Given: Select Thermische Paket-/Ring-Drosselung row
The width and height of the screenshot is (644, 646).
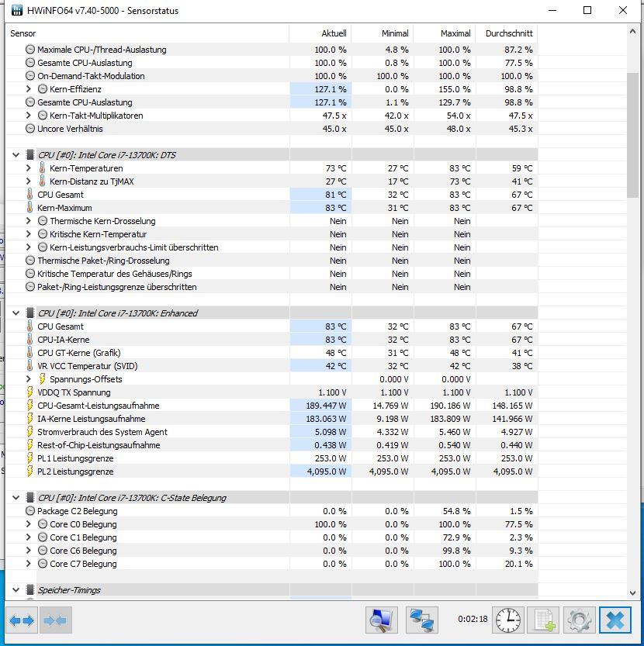Looking at the screenshot, I should pos(272,261).
